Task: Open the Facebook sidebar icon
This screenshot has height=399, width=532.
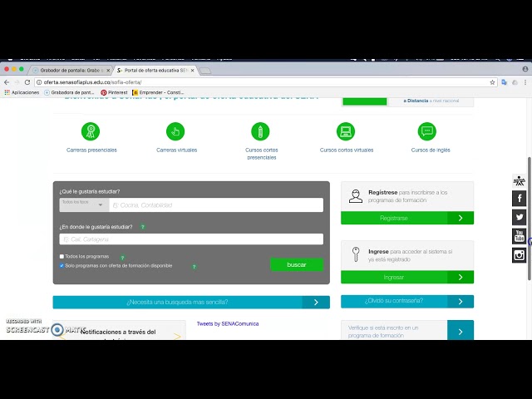Action: tap(519, 199)
